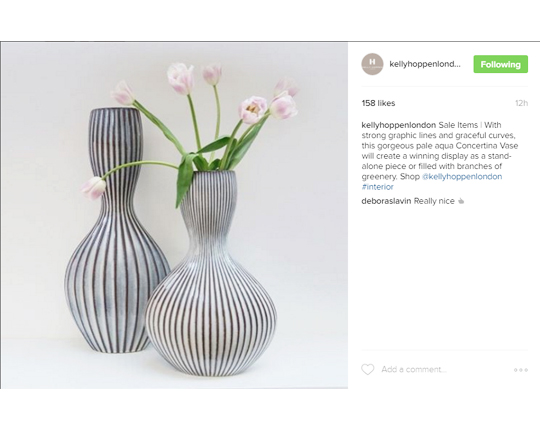The width and height of the screenshot is (540, 430).
Task: Click the round front striped vase
Action: [x=211, y=274]
